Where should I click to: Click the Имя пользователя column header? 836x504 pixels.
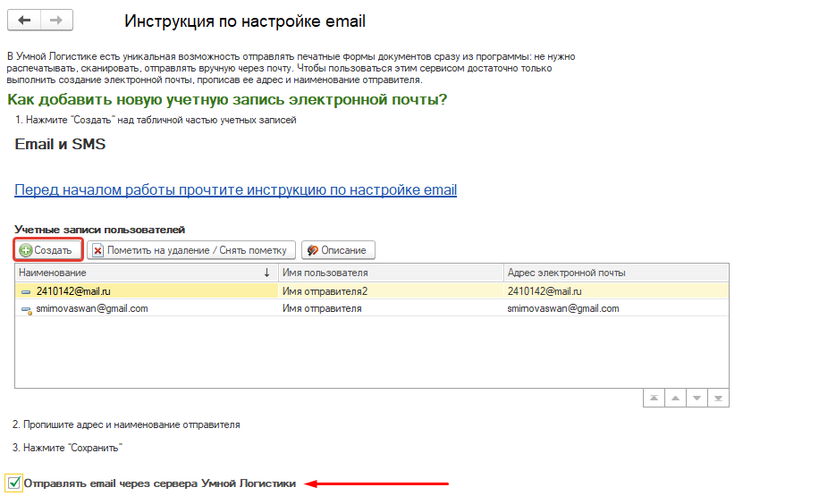[389, 273]
